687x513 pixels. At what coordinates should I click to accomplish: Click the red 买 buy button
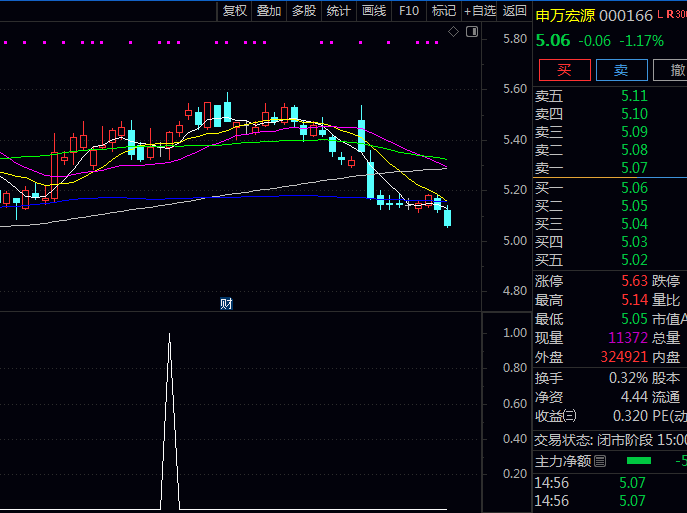coord(565,70)
